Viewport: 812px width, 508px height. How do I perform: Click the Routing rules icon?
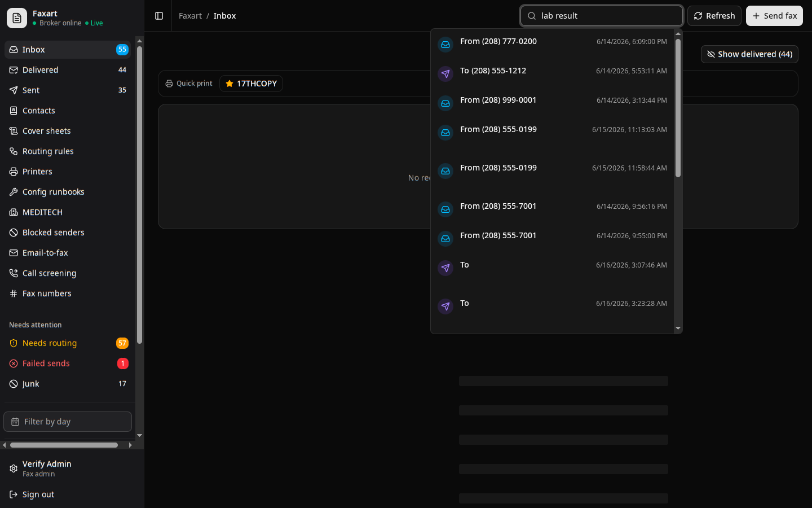(x=14, y=151)
